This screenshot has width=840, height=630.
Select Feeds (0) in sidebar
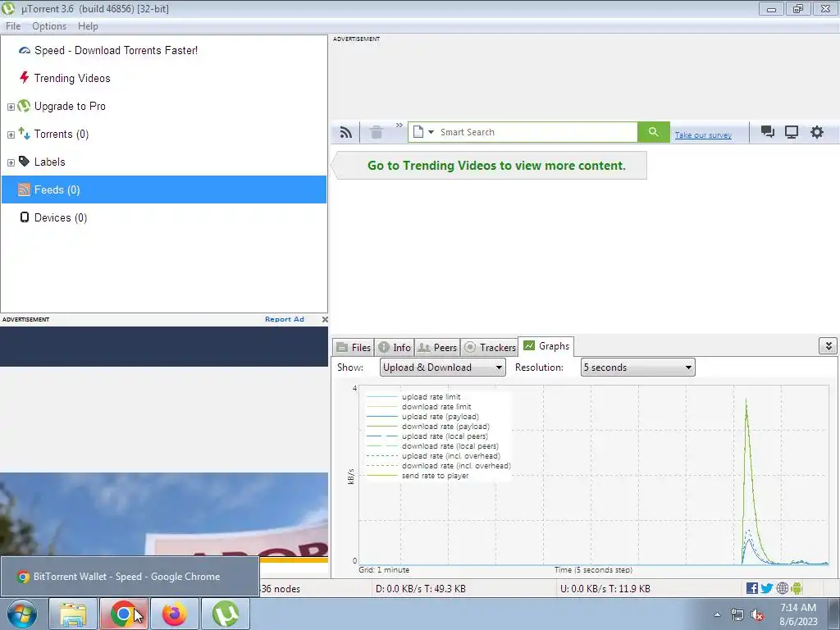click(164, 189)
